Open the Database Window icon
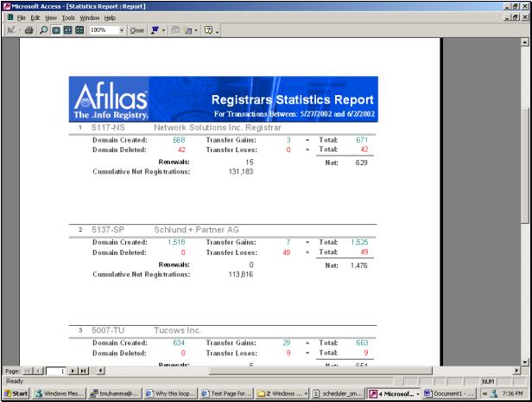The height and width of the screenshot is (402, 532). click(x=175, y=30)
